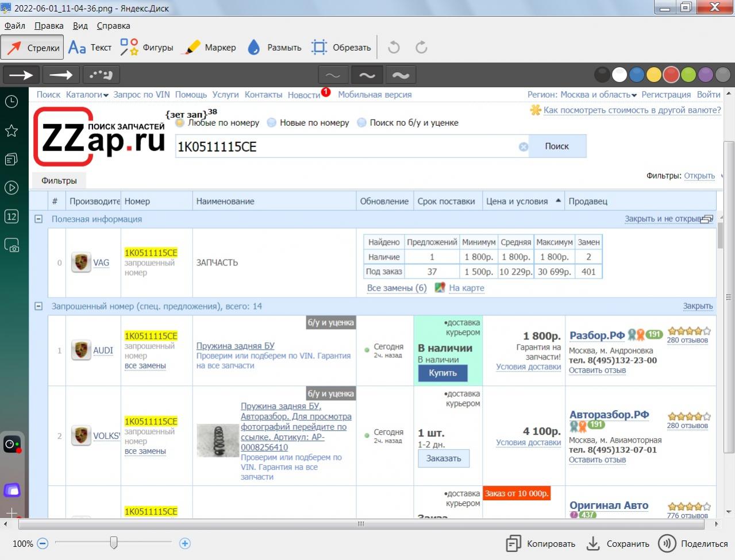Select the Маркер highlighter tool

[209, 48]
